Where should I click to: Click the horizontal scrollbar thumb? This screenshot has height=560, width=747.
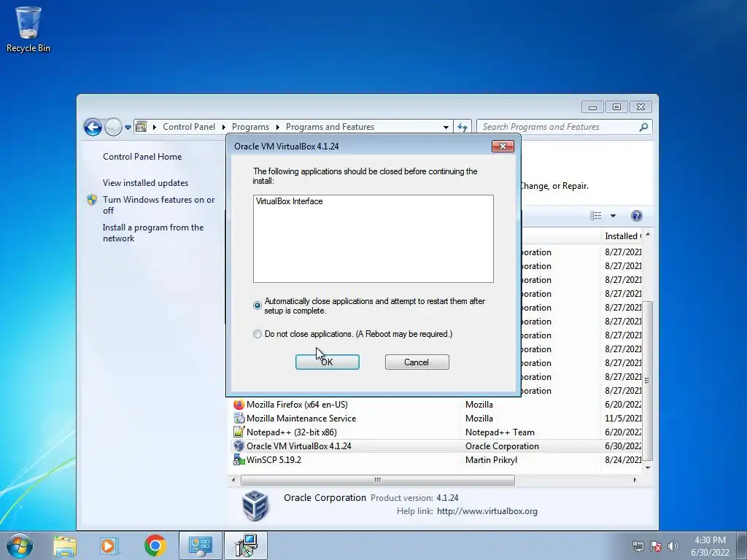[378, 480]
